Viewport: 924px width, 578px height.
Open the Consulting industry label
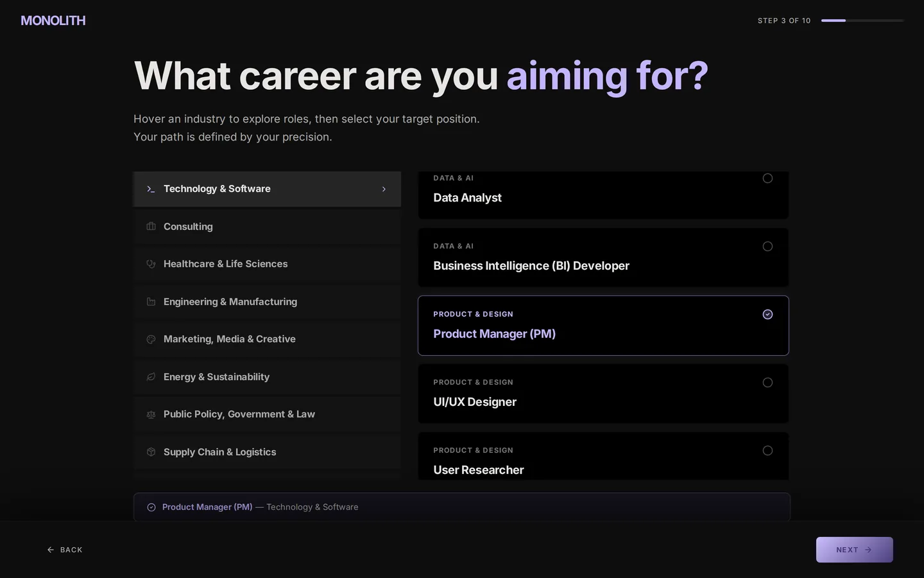coord(188,227)
